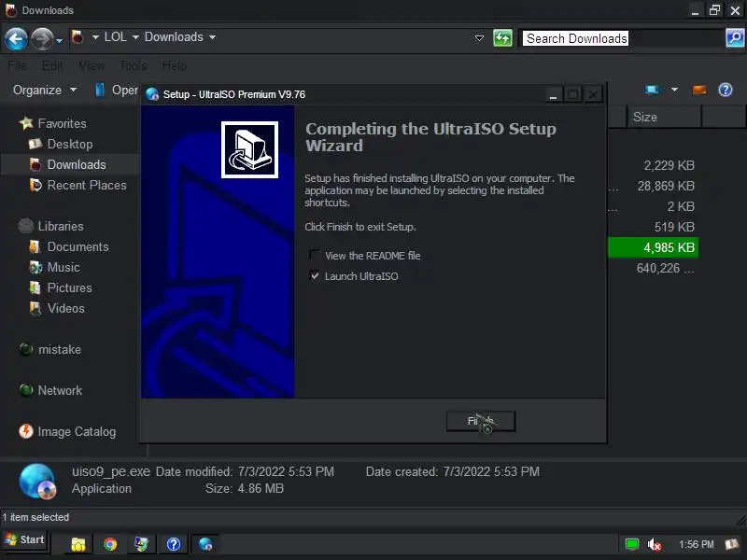Viewport: 747px width, 560px height.
Task: Select Image Catalog in navigation pane
Action: coord(77,431)
